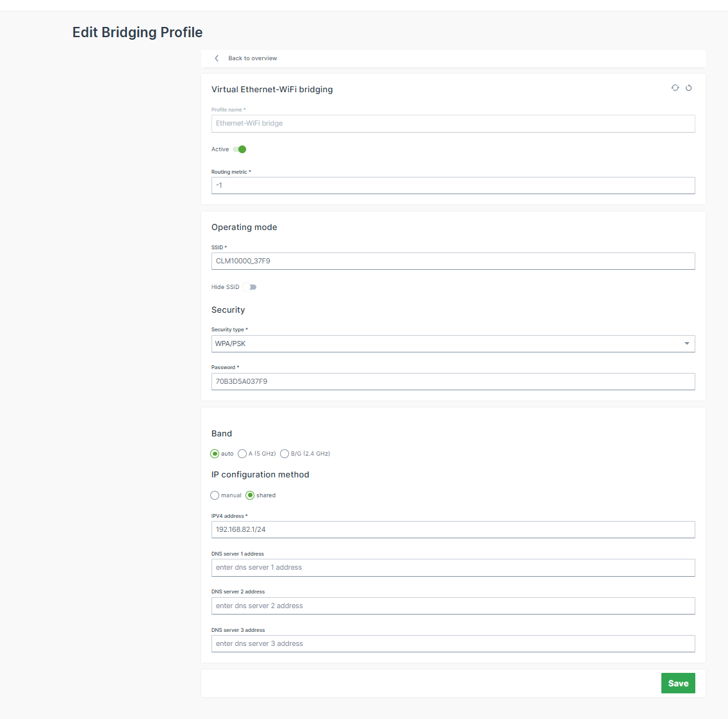Click the Password field
Image resolution: width=728 pixels, height=719 pixels.
pos(453,381)
